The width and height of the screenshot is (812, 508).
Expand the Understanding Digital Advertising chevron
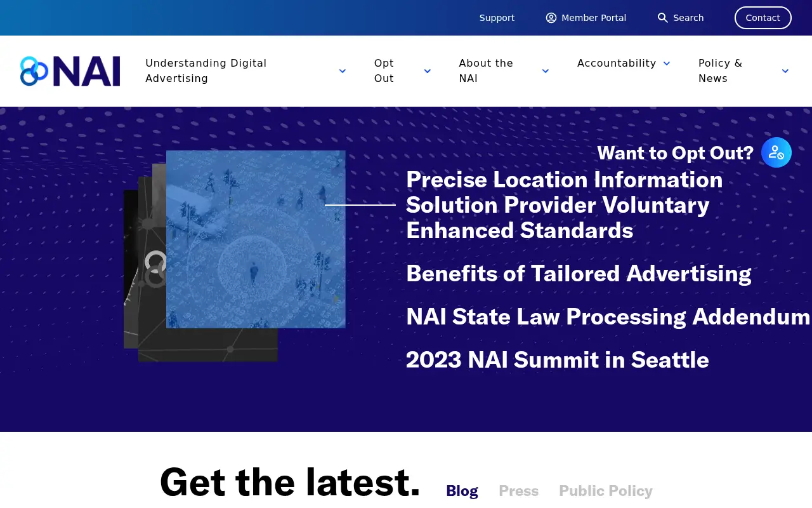(343, 71)
